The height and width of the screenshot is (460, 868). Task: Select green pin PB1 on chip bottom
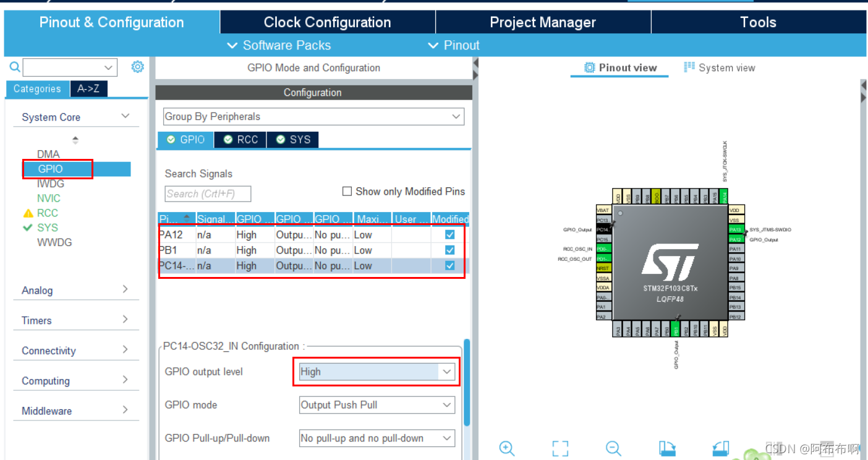(x=676, y=328)
